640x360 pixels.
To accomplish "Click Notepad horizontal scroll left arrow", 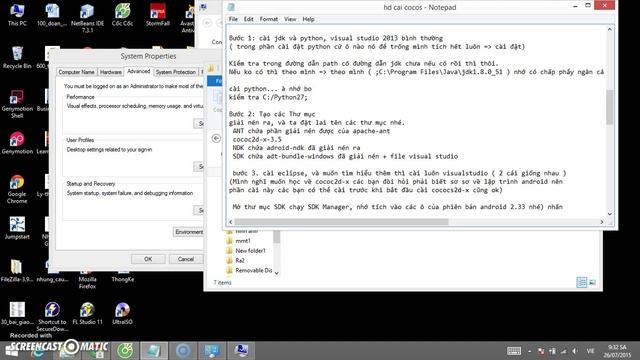I will tap(231, 222).
